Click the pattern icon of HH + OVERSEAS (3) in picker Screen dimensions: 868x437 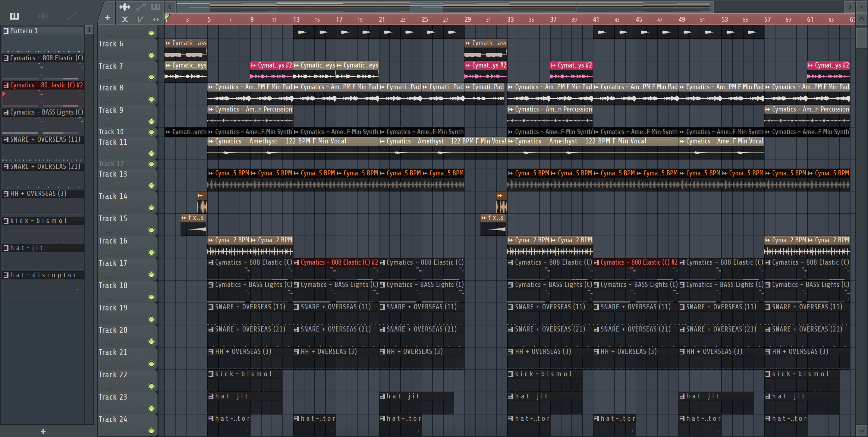coord(6,194)
